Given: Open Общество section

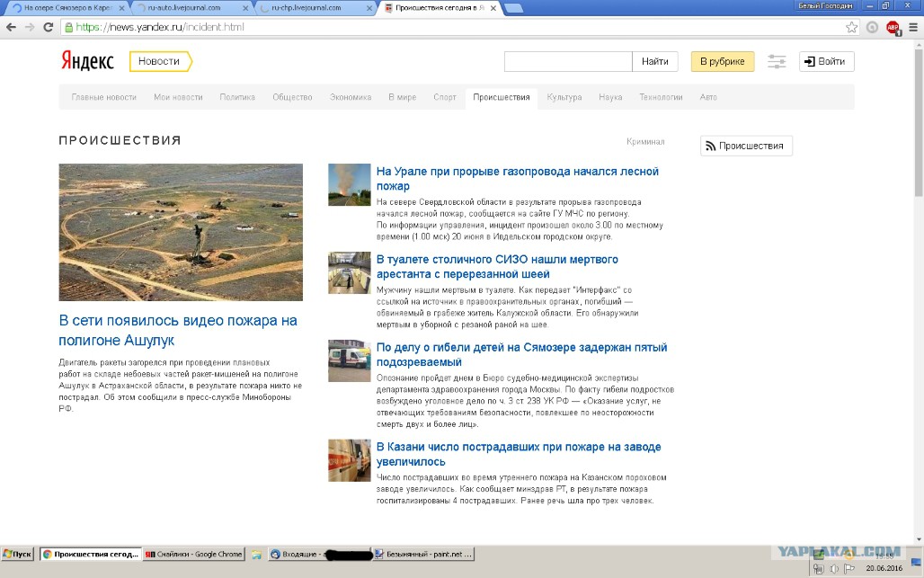Looking at the screenshot, I should [292, 97].
